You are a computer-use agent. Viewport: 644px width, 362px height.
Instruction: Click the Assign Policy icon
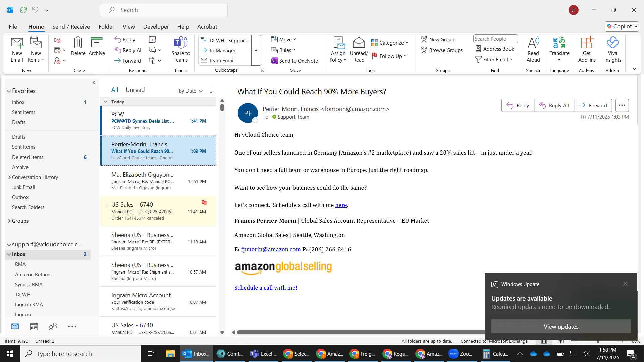click(x=339, y=43)
